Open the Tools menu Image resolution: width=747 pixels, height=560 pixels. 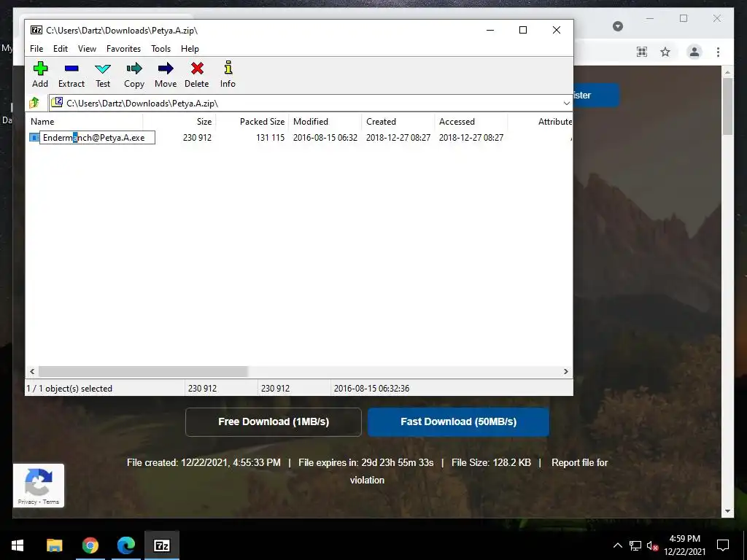point(160,49)
